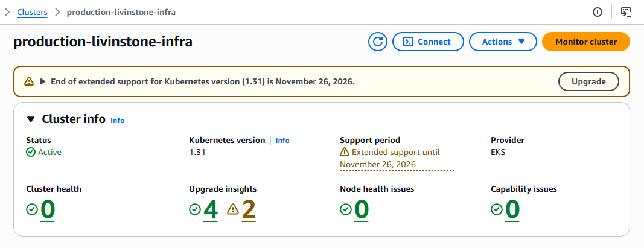644x248 pixels.
Task: Click the Upgrade button in the banner
Action: tap(588, 81)
